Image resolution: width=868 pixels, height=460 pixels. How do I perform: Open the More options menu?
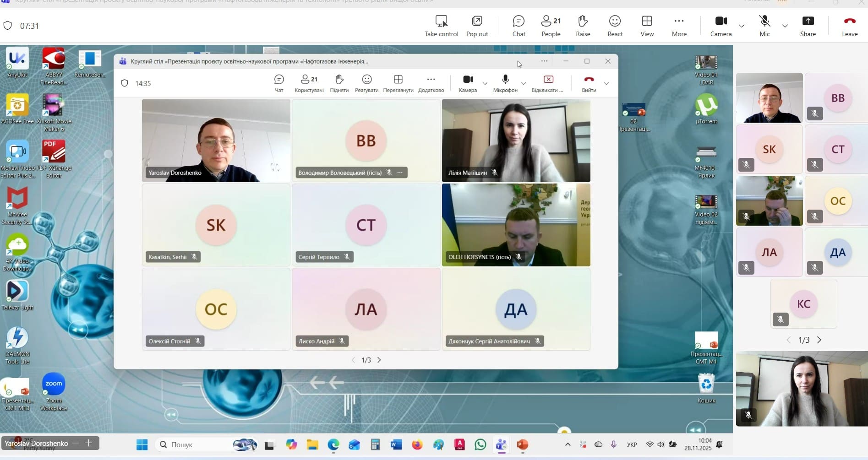click(x=679, y=26)
